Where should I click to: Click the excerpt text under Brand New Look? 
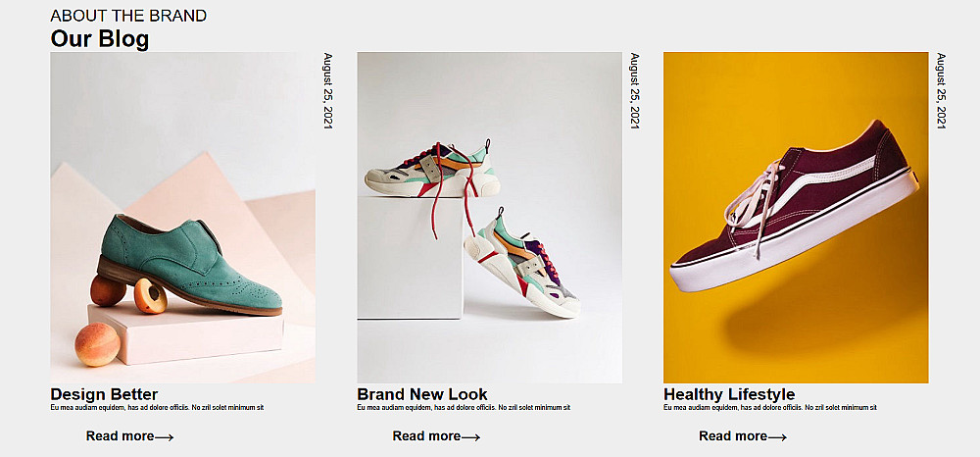(464, 408)
